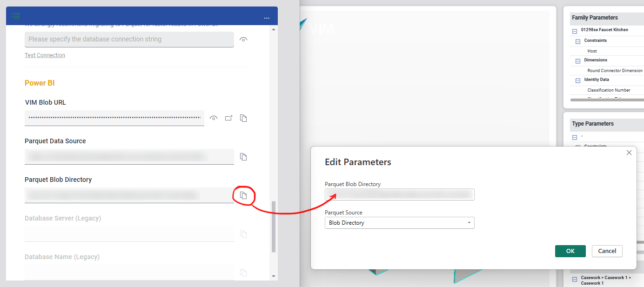Click the Parquet Blob Directory field in dialog

click(399, 194)
